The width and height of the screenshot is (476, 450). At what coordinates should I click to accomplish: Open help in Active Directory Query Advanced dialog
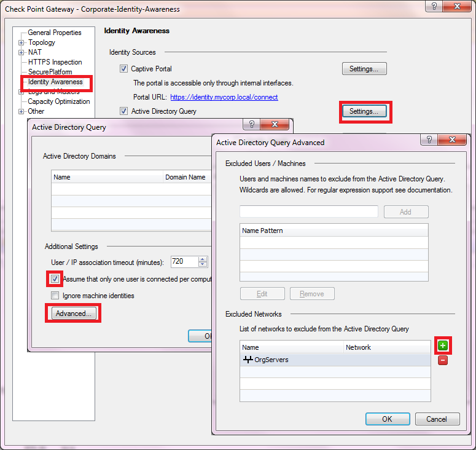click(x=429, y=140)
